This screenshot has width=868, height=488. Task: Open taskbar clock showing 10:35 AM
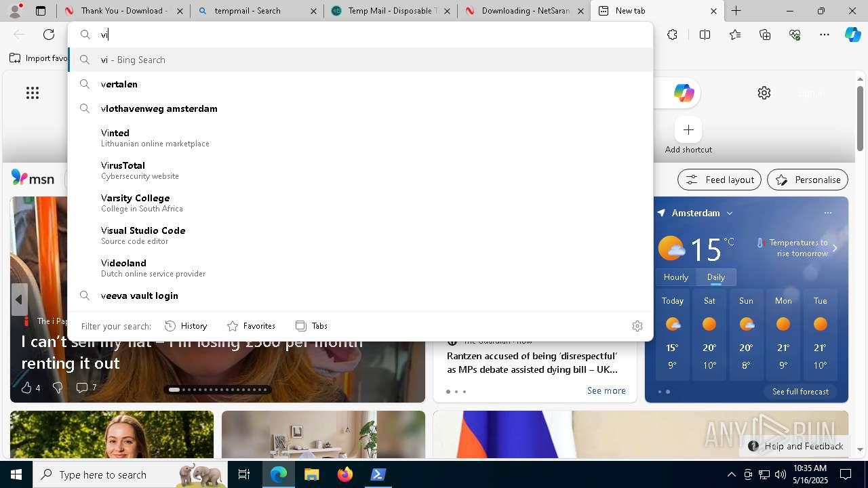click(x=810, y=474)
